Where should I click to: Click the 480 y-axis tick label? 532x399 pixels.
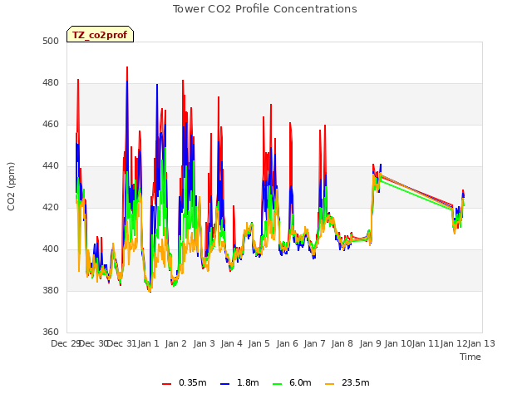51,83
